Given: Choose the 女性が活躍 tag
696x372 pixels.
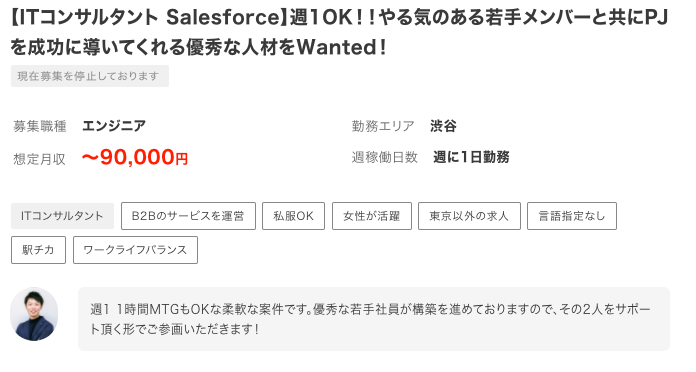Looking at the screenshot, I should (x=372, y=216).
